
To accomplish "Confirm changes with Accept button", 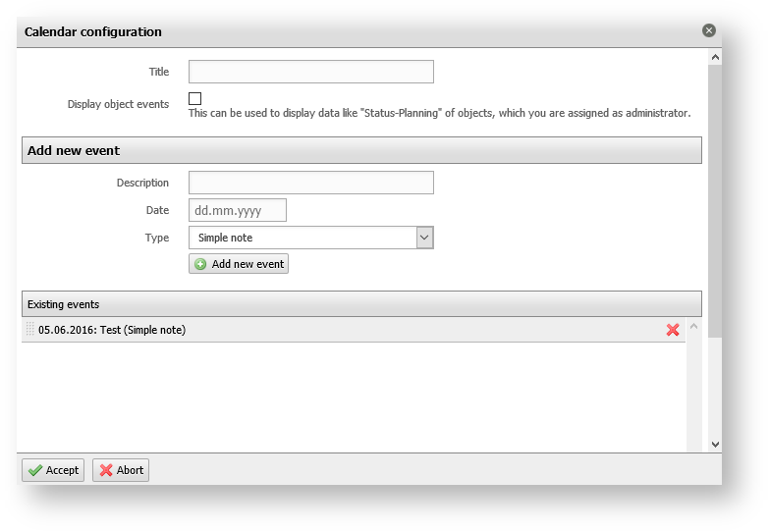I will click(53, 470).
